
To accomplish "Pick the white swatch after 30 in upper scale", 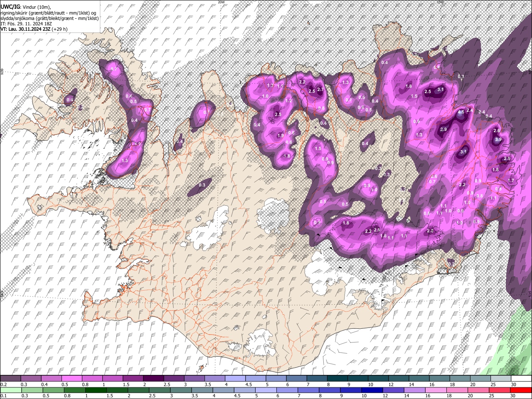I will pos(522,379).
